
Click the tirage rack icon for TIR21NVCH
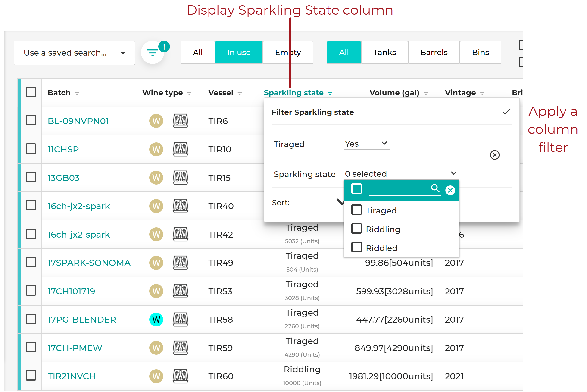(180, 376)
